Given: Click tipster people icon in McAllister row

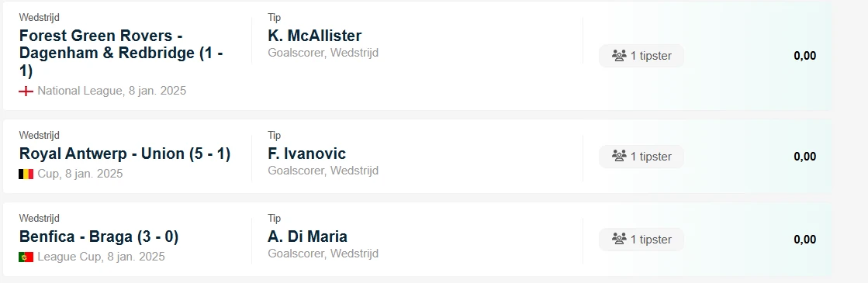Looking at the screenshot, I should tap(619, 55).
